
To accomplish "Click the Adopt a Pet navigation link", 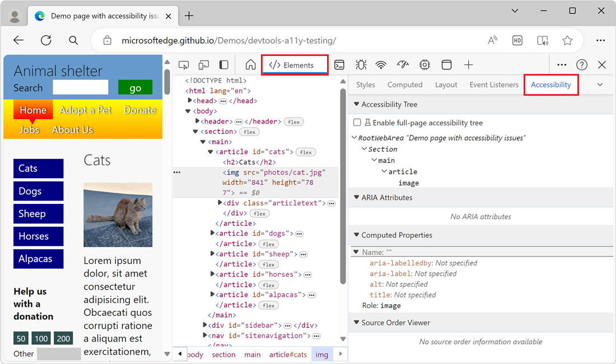I will click(x=85, y=110).
